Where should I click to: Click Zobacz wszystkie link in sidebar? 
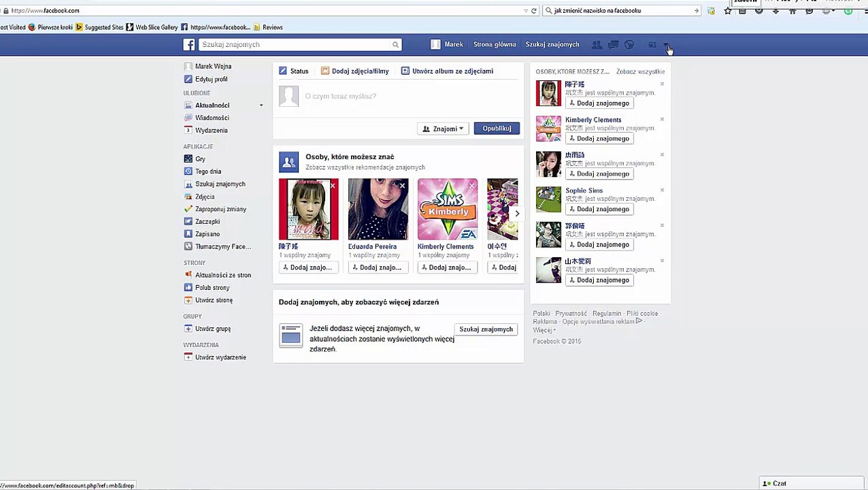(x=640, y=71)
